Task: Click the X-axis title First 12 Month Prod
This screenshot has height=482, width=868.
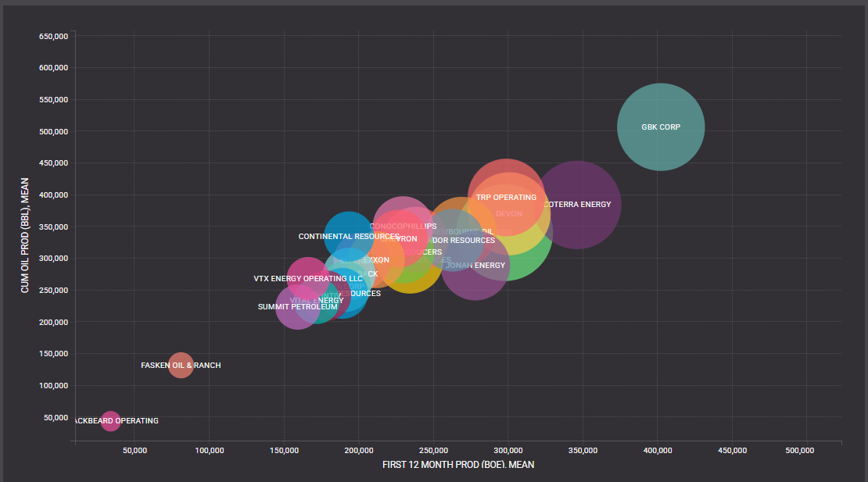Action: tap(457, 465)
